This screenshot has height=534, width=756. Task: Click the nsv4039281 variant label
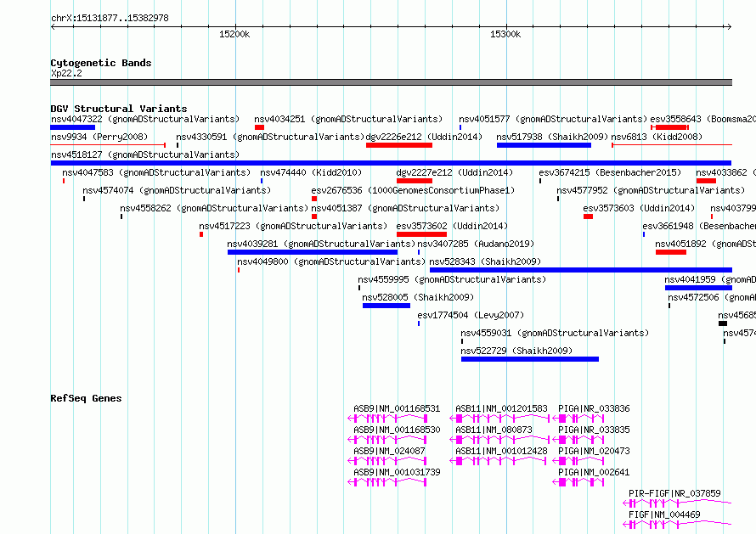321,244
